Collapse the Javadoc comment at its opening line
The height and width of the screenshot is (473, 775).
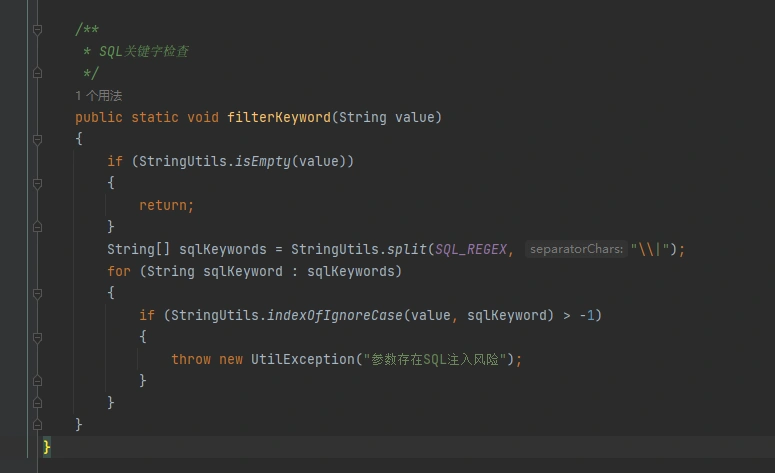pyautogui.click(x=37, y=30)
